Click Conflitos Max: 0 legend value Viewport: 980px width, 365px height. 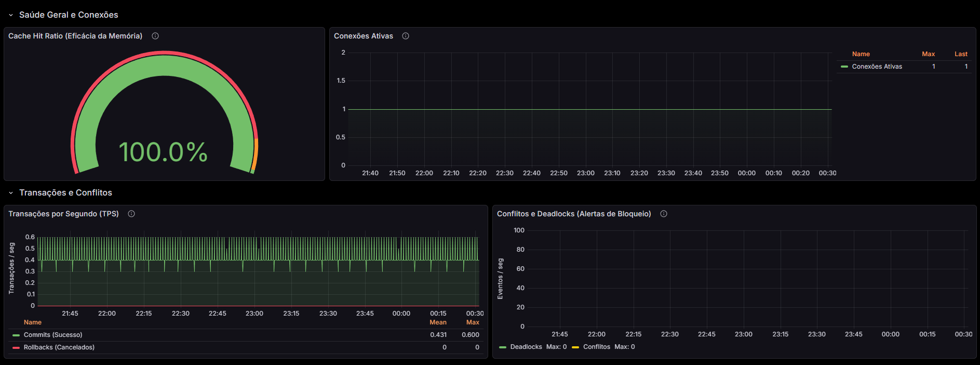pyautogui.click(x=624, y=347)
